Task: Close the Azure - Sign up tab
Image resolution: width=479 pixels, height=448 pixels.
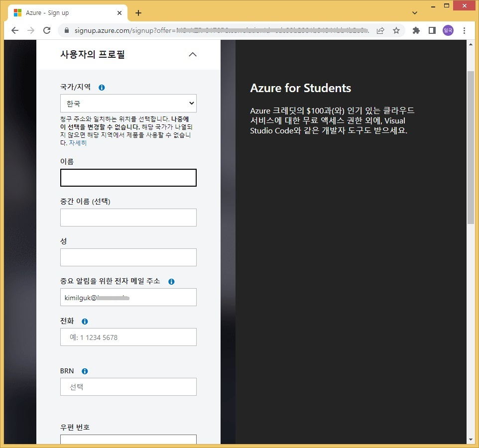Action: pyautogui.click(x=120, y=13)
